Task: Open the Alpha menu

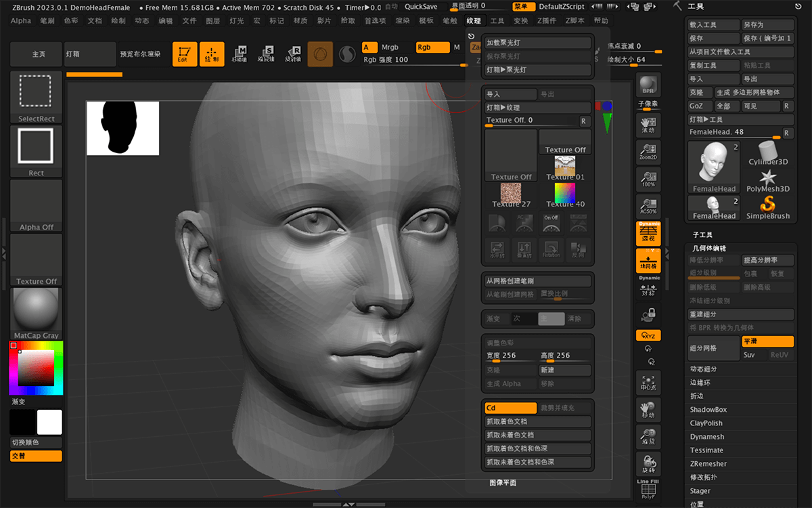Action: pos(21,21)
